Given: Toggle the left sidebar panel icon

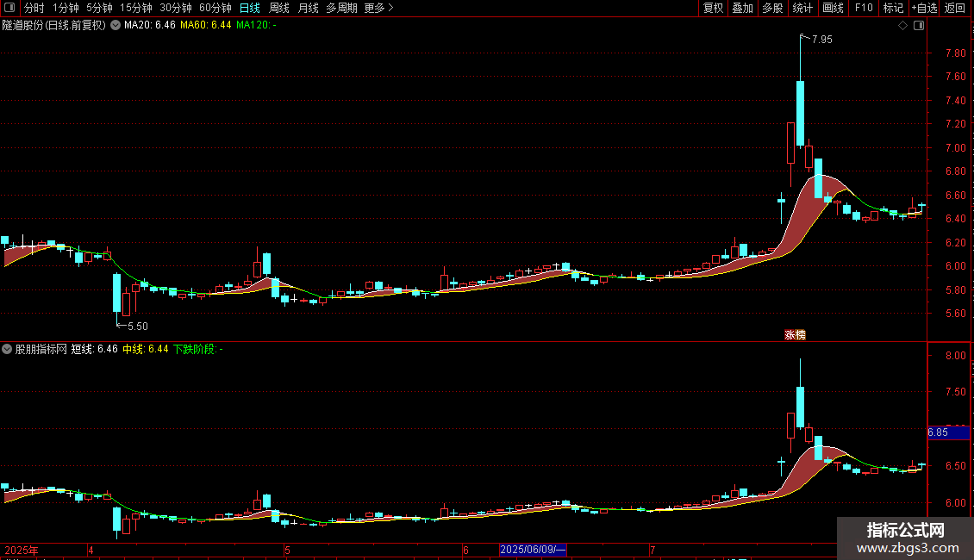Looking at the screenshot, I should click(9, 8).
